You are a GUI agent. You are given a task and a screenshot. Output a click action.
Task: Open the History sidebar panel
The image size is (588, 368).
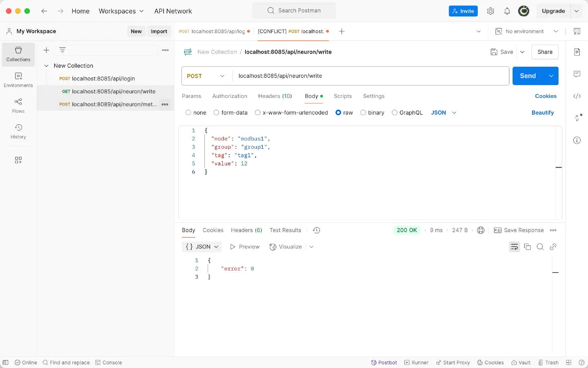[18, 131]
